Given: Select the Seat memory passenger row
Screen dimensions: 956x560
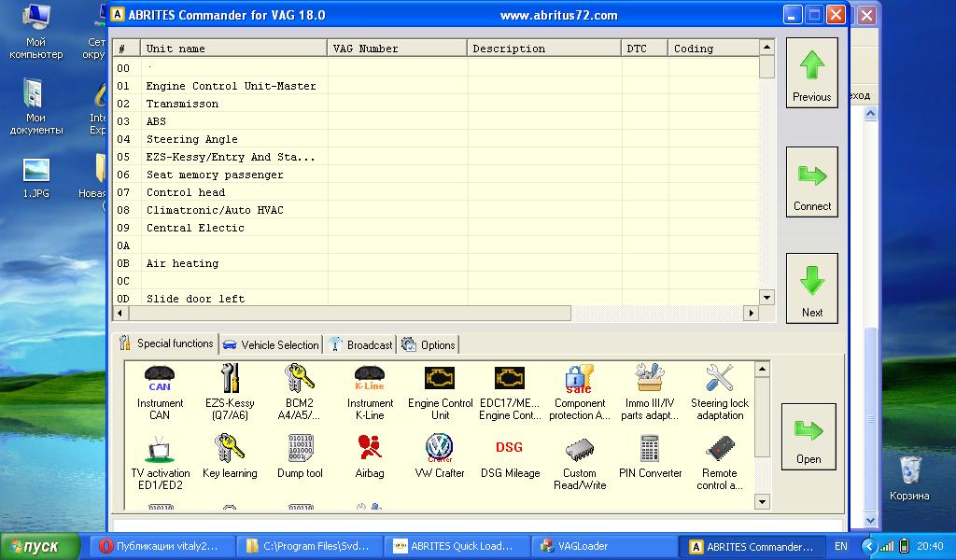Looking at the screenshot, I should pyautogui.click(x=436, y=175).
